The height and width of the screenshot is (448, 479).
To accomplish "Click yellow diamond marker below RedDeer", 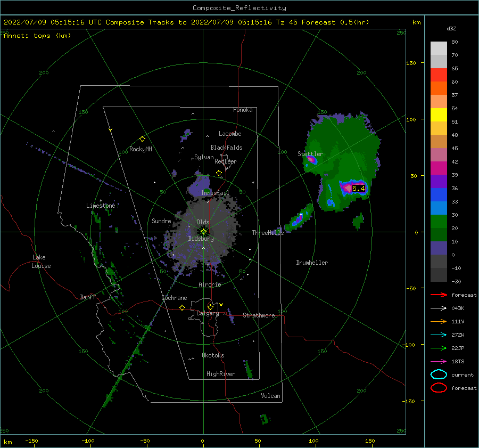I will click(219, 173).
